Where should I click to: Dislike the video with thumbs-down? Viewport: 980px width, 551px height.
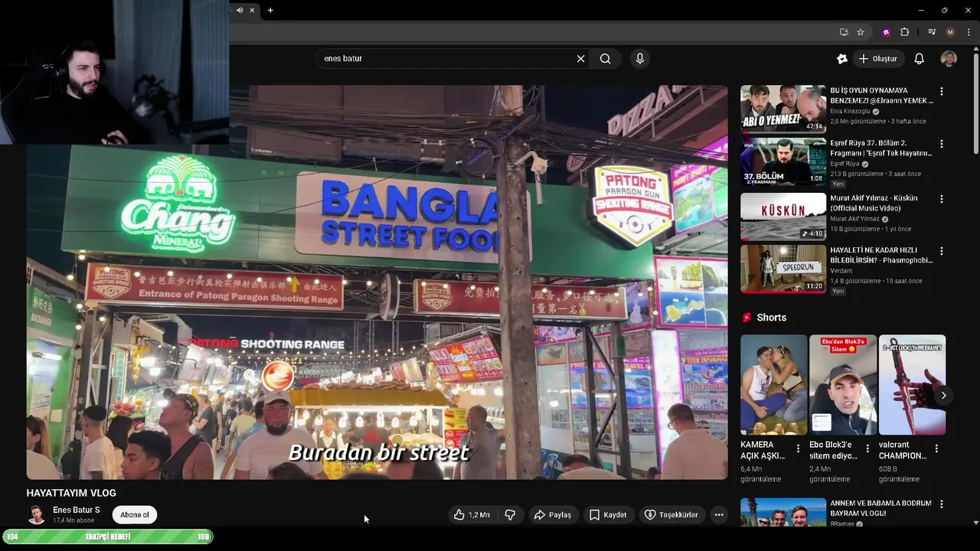coord(510,515)
